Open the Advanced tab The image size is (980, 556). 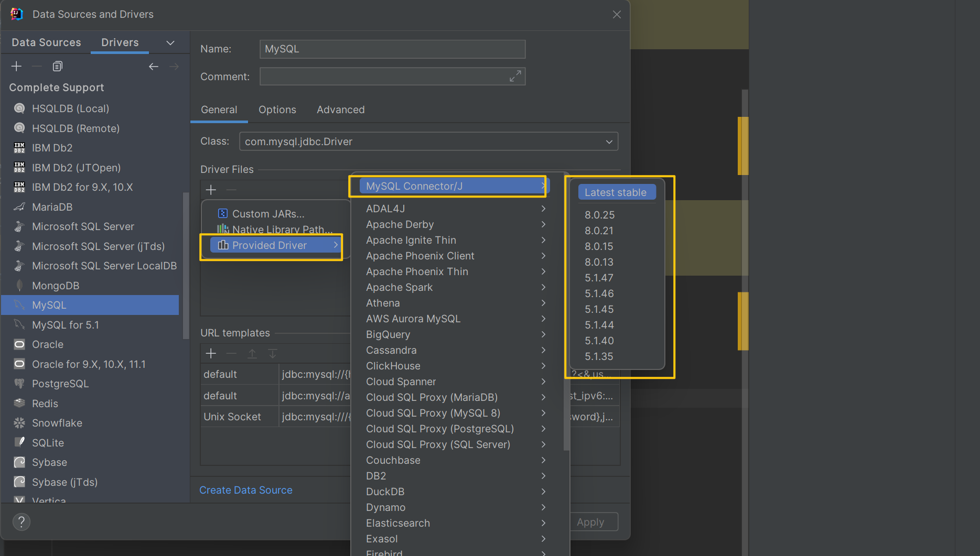coord(340,110)
